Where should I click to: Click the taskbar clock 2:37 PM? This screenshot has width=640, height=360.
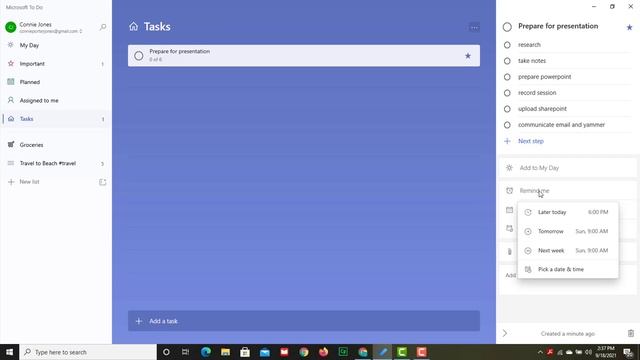click(x=605, y=352)
